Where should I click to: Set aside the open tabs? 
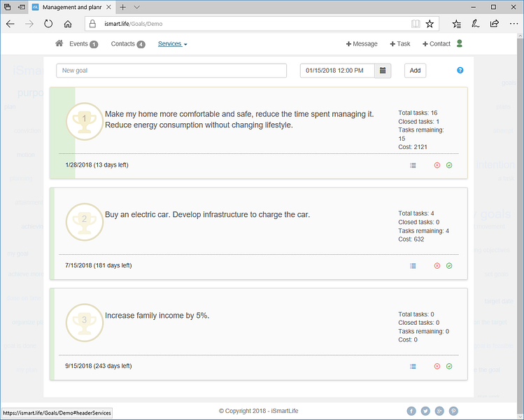22,7
